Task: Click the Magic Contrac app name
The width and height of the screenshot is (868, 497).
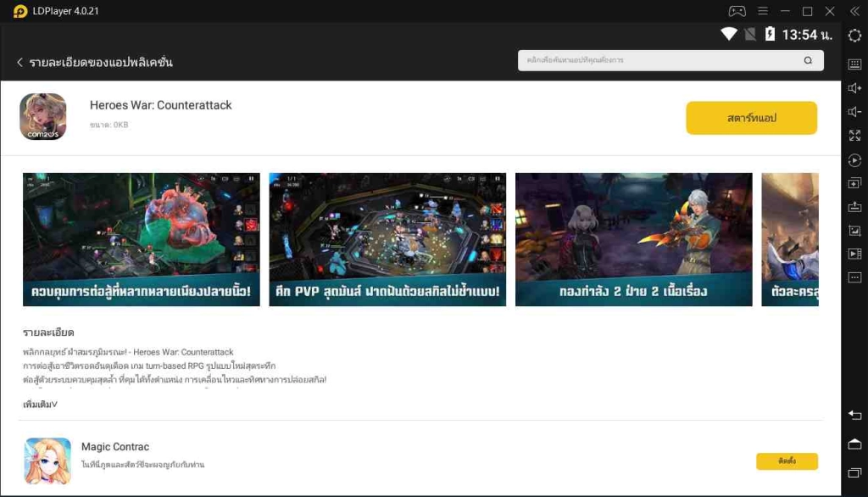Action: pos(115,447)
